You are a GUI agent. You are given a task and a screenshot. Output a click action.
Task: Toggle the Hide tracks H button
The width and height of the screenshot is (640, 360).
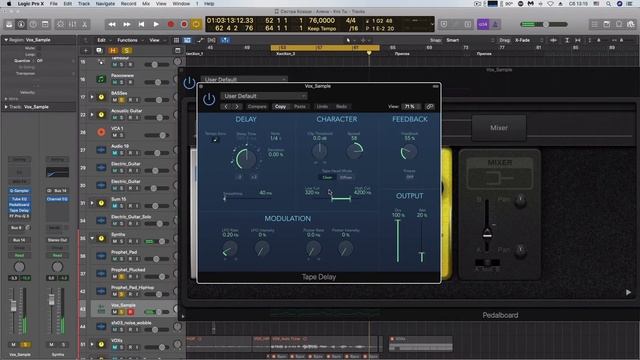coord(113,51)
